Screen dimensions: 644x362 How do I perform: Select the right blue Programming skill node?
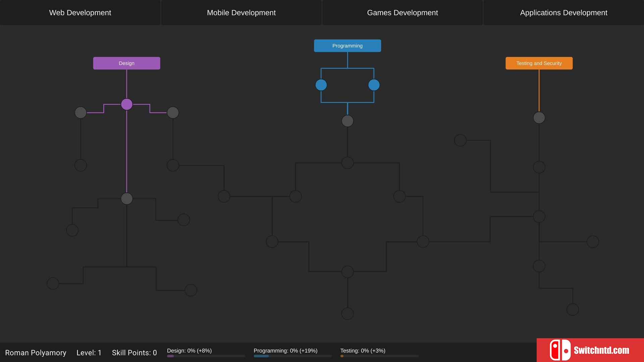[374, 85]
